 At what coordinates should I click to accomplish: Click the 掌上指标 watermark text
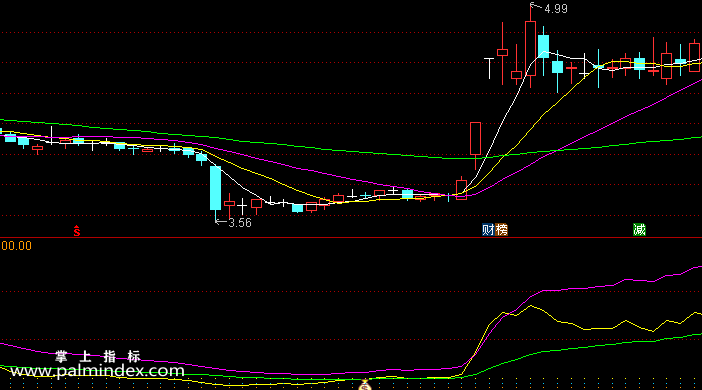[x=98, y=356]
